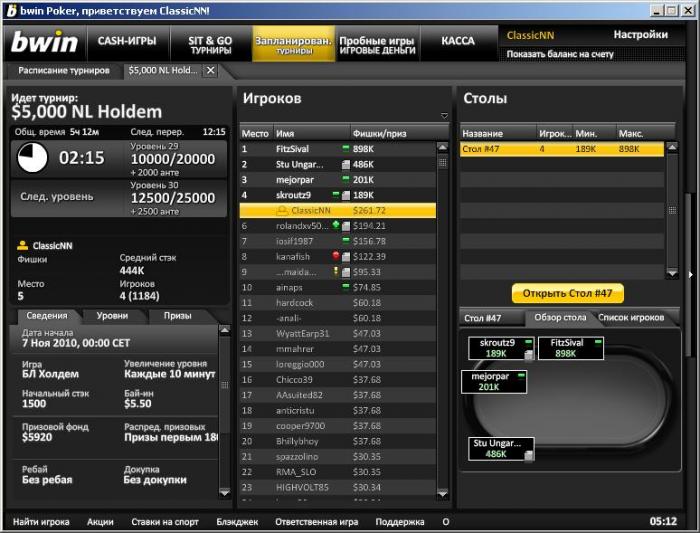This screenshot has width=700, height=533.
Task: Open Поддержка support link
Action: 400,521
